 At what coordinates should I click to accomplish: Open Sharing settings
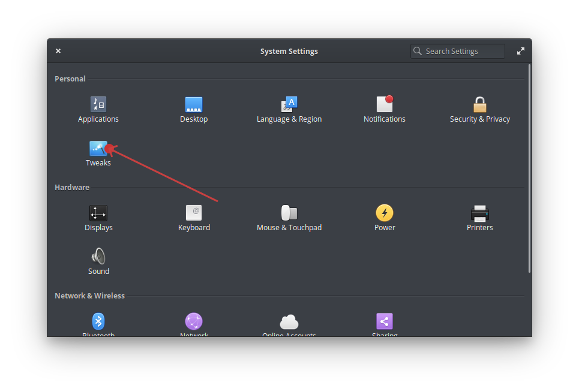pyautogui.click(x=385, y=321)
